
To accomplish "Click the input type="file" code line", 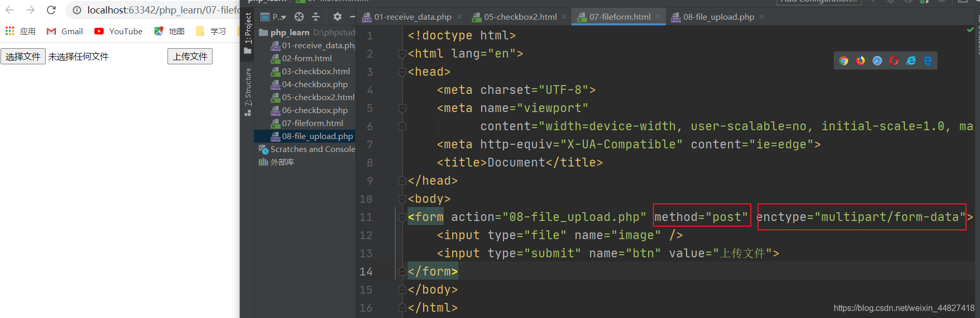I will tap(559, 235).
